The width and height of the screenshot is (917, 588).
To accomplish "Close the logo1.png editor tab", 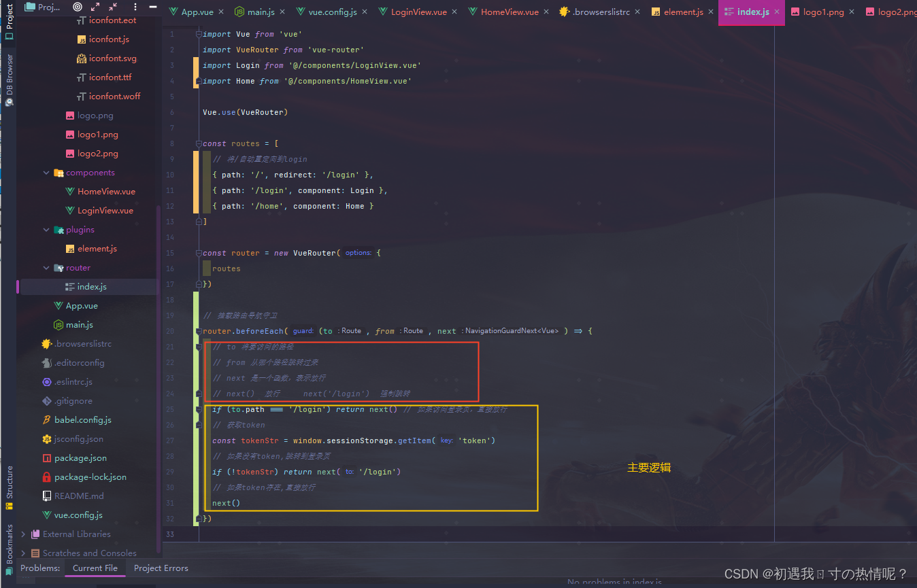I will [850, 12].
